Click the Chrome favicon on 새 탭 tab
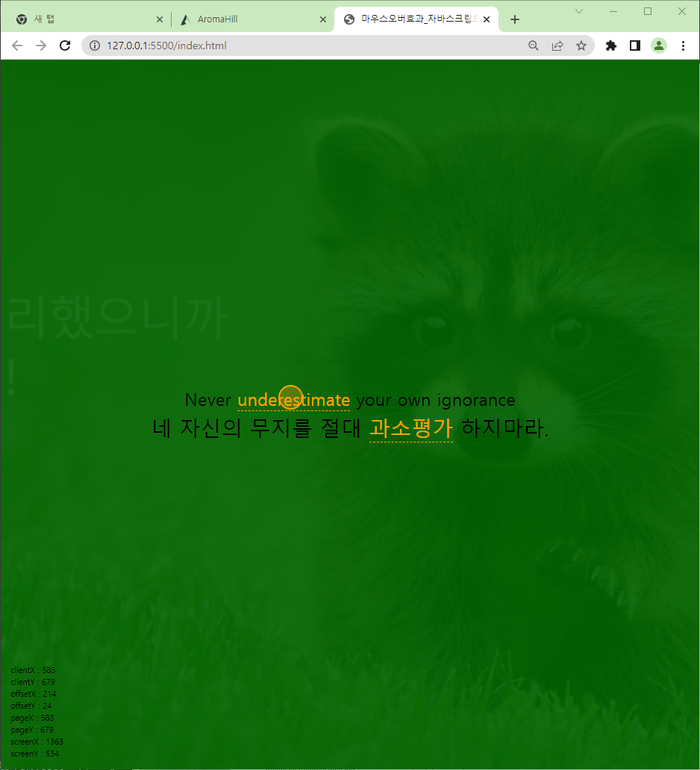The width and height of the screenshot is (700, 770). point(22,19)
